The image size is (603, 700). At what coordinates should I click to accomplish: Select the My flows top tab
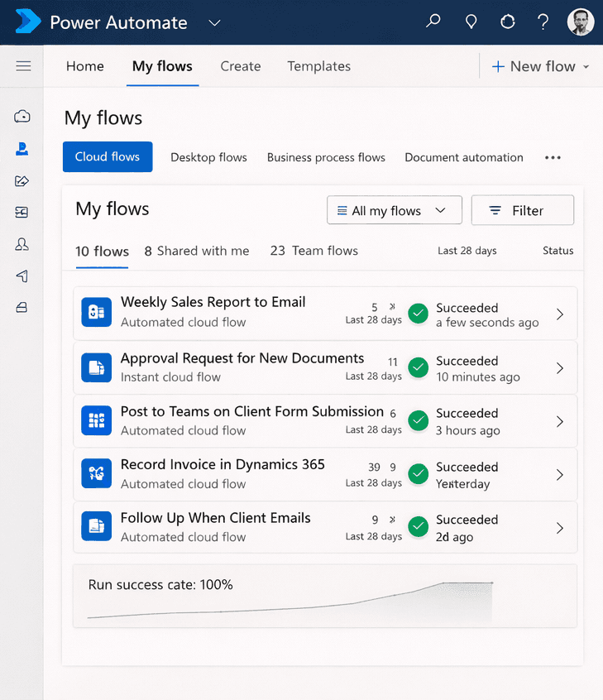[x=162, y=66]
